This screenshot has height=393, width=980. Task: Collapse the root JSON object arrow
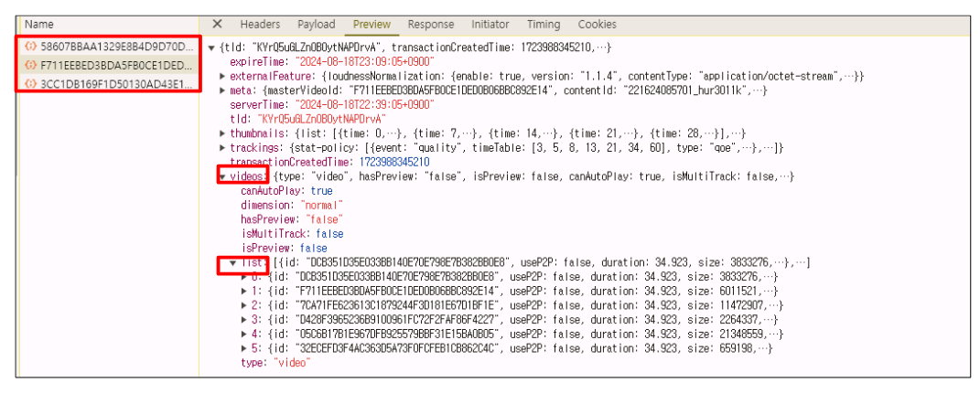click(211, 48)
